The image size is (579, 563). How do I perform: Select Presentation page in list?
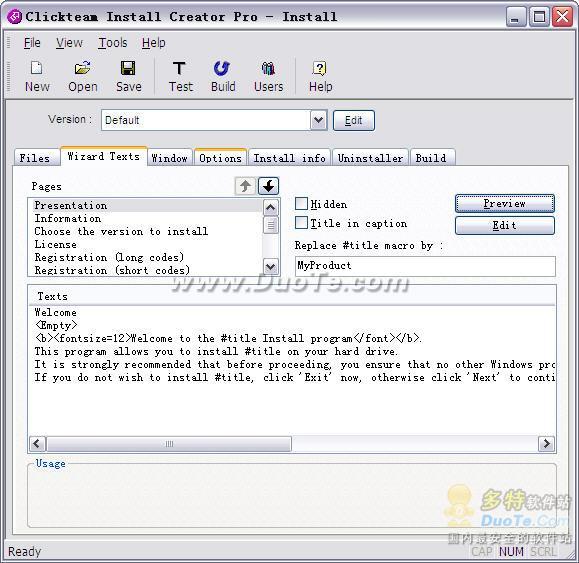point(147,205)
